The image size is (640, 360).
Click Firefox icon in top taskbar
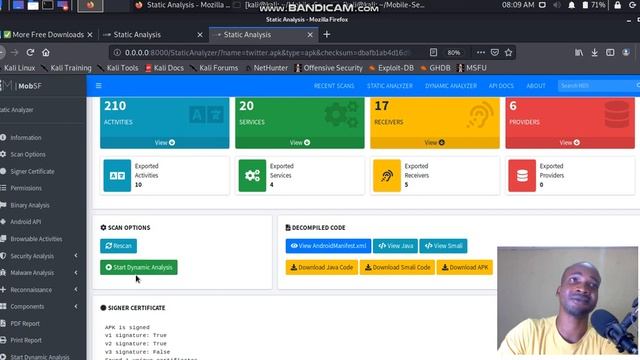coord(90,5)
